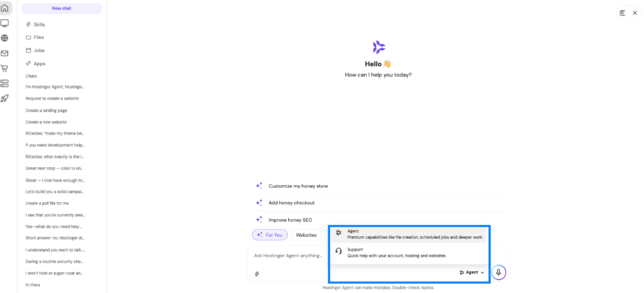The image size is (644, 293).
Task: Open the globe icon in the left rail
Action: pyautogui.click(x=5, y=38)
